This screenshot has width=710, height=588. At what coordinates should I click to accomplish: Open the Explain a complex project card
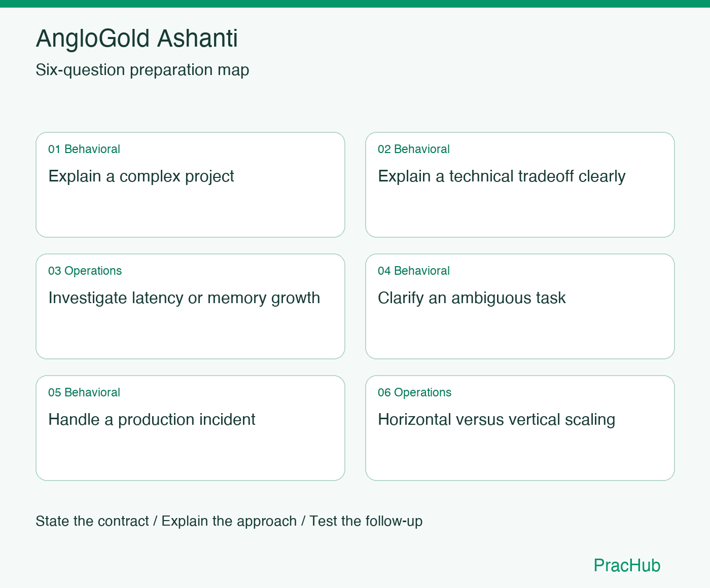(190, 185)
